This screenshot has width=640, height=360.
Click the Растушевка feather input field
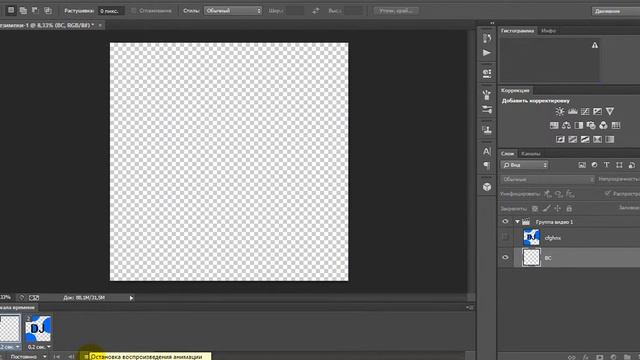tap(111, 11)
